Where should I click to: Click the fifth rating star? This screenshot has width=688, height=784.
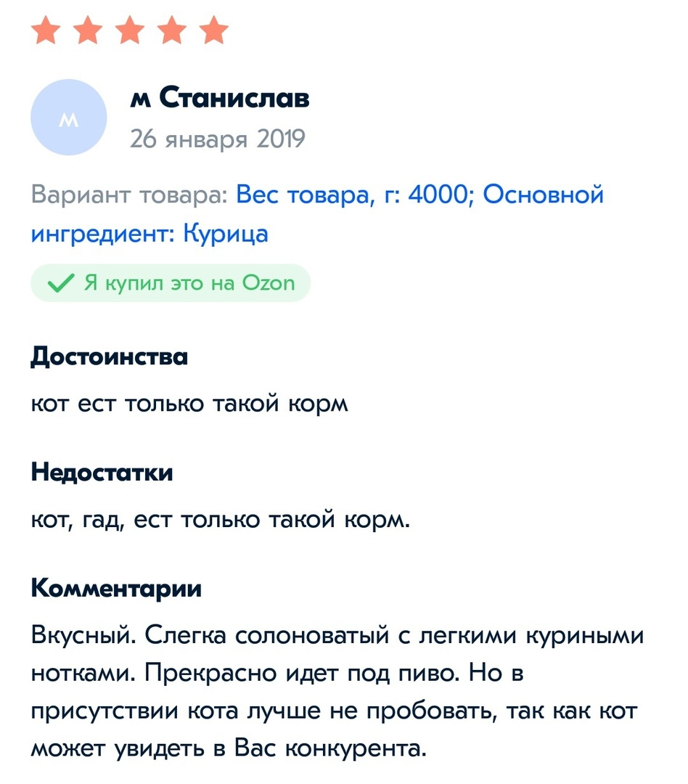213,31
